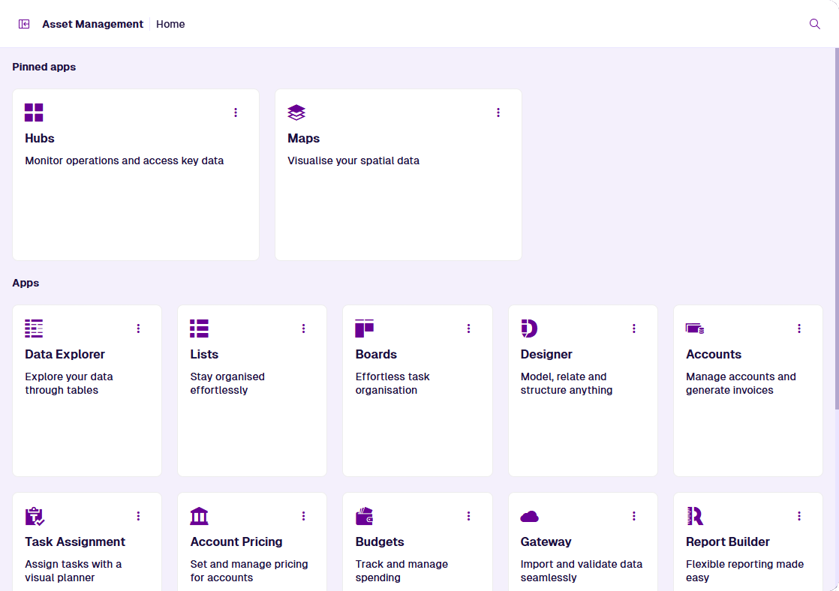The height and width of the screenshot is (591, 839).
Task: Click the Budgets wallet icon
Action: tap(364, 516)
